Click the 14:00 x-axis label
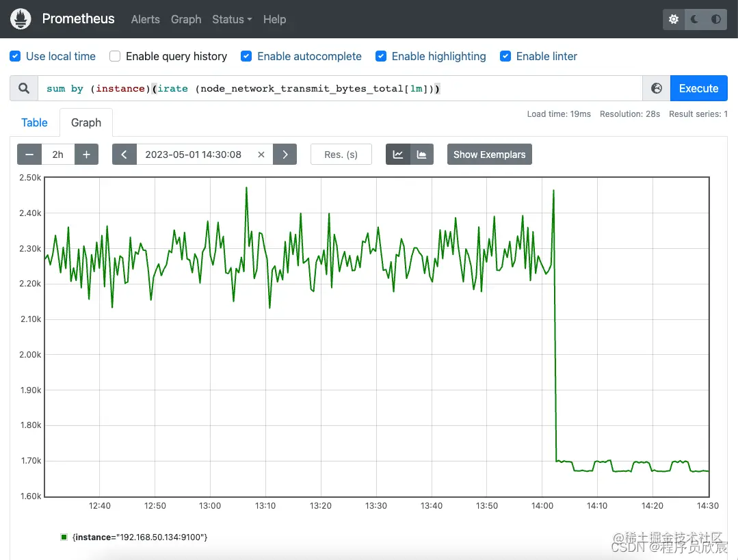Screen dimensions: 738x560 pos(542,505)
